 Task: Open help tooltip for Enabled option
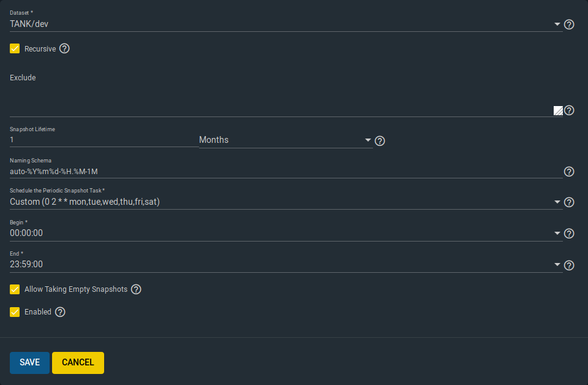tap(60, 312)
